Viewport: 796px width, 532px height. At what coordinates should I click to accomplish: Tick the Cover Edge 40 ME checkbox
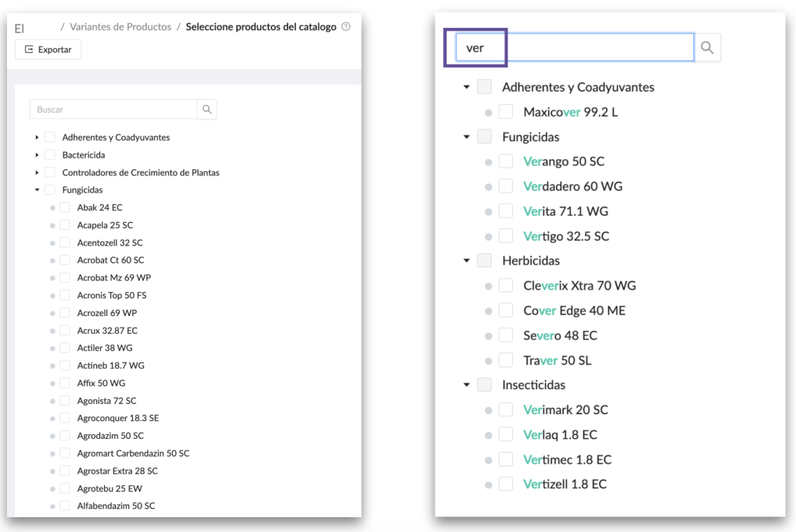[505, 311]
